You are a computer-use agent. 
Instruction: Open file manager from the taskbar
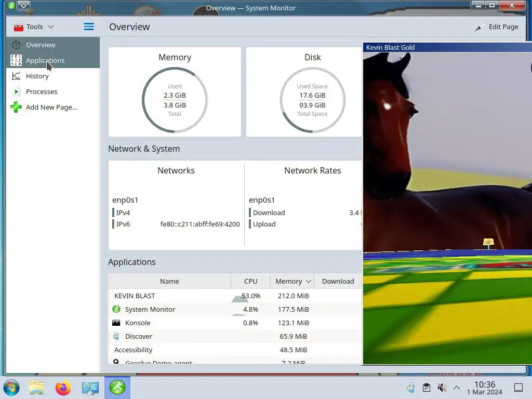[x=36, y=388]
